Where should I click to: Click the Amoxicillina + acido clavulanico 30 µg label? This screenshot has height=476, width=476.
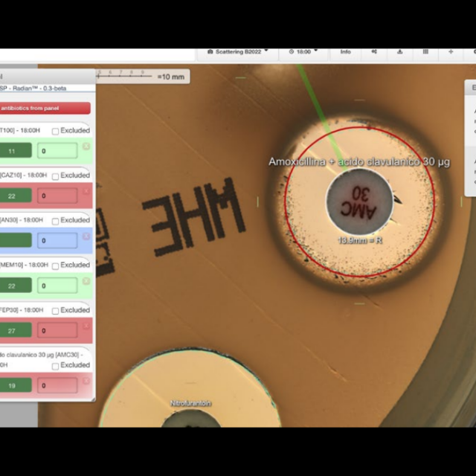pos(359,162)
